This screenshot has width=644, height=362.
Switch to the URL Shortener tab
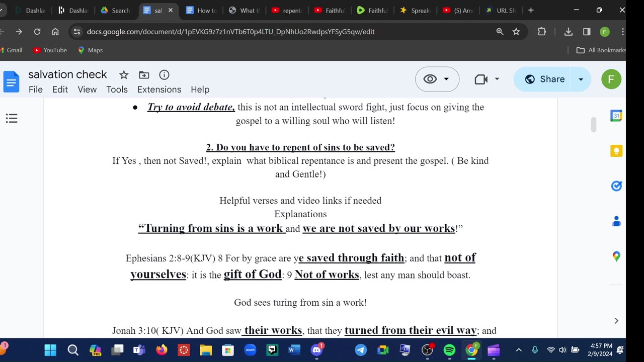501,10
